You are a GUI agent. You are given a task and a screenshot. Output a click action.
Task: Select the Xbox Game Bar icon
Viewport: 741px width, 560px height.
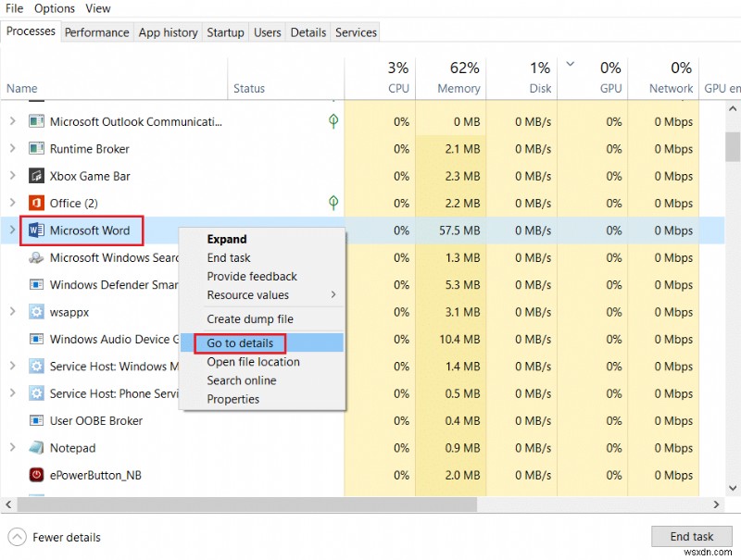(35, 176)
